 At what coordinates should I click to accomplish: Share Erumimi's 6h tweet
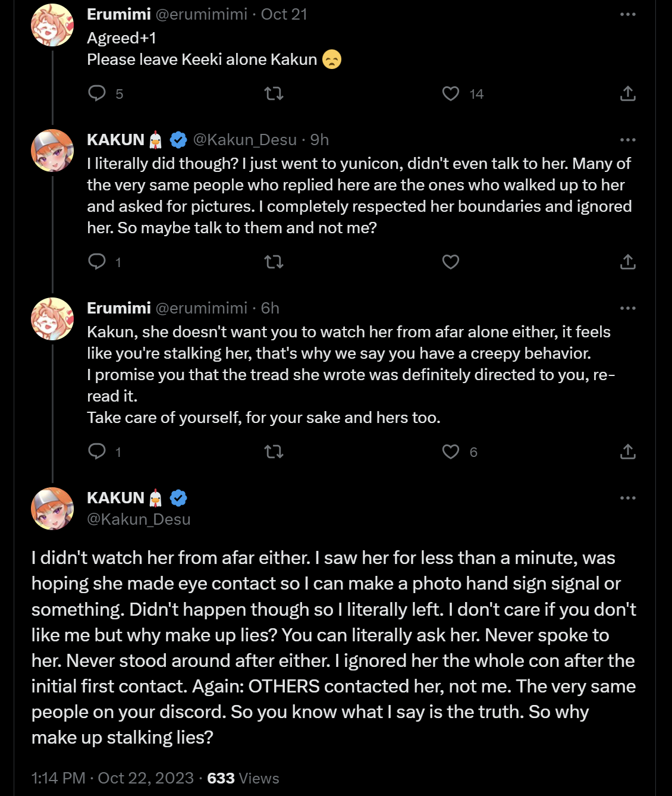click(628, 452)
